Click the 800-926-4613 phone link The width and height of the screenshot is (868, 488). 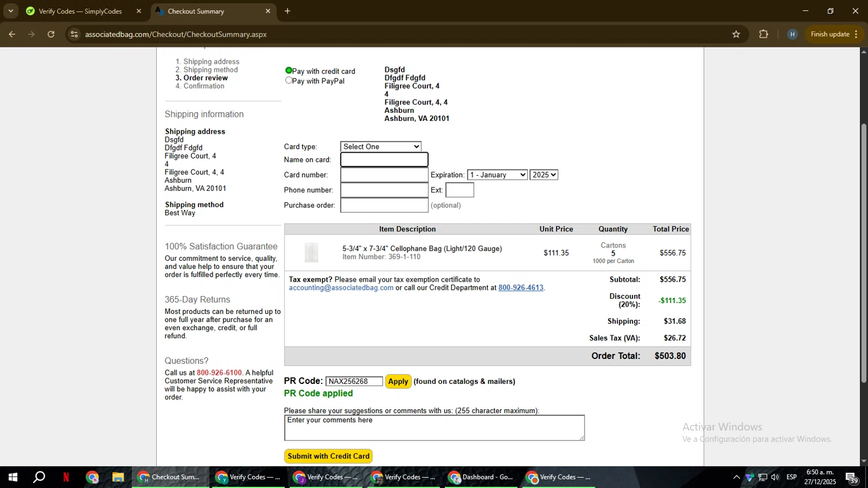[x=521, y=288]
